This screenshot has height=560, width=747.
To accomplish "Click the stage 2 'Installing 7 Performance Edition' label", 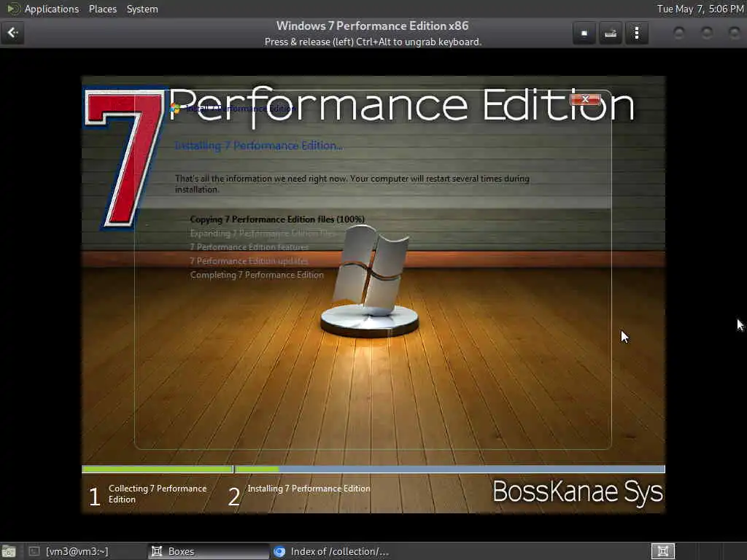I will click(x=309, y=489).
